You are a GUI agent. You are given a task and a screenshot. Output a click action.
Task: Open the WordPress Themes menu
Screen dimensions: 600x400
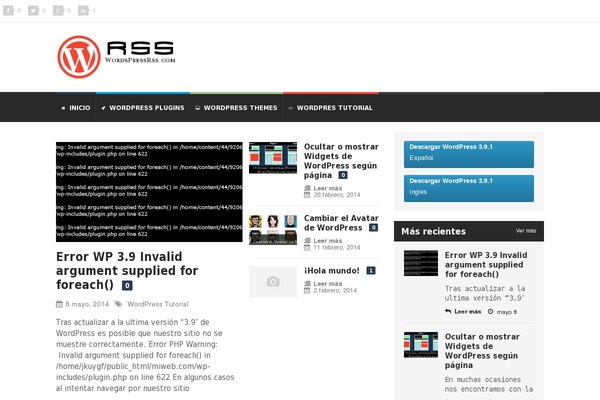click(x=236, y=108)
